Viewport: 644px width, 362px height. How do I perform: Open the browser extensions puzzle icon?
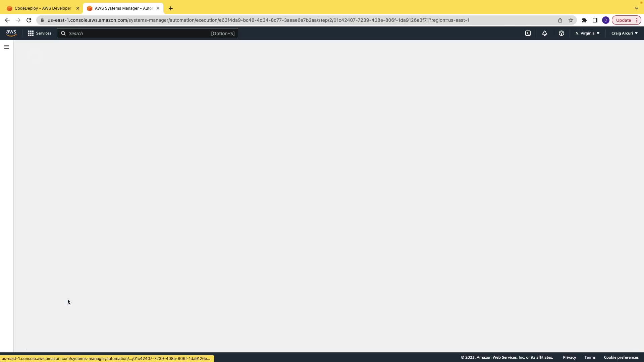tap(584, 20)
